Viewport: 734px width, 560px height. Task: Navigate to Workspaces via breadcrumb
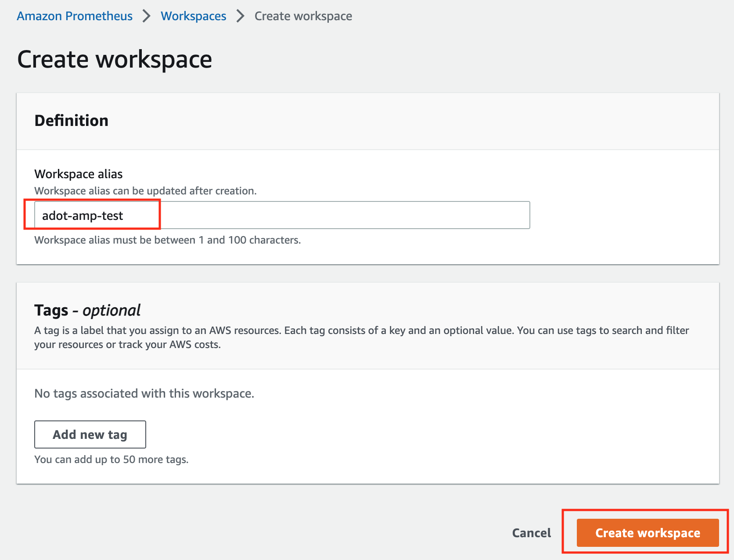193,16
